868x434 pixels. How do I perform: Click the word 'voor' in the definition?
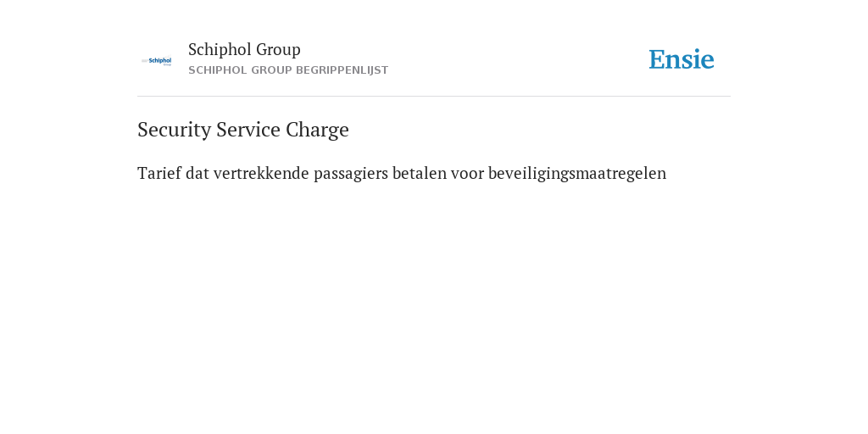[x=467, y=173]
